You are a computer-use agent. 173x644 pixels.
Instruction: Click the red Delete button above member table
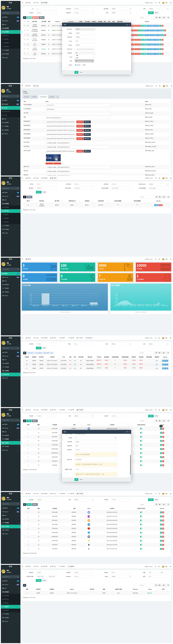coord(35,17)
